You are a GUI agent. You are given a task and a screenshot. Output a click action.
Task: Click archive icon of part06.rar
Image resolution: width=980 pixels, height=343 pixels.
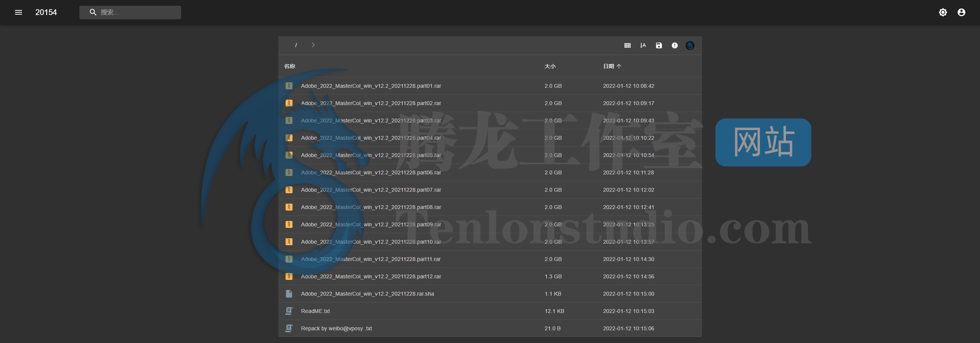pyautogui.click(x=289, y=172)
